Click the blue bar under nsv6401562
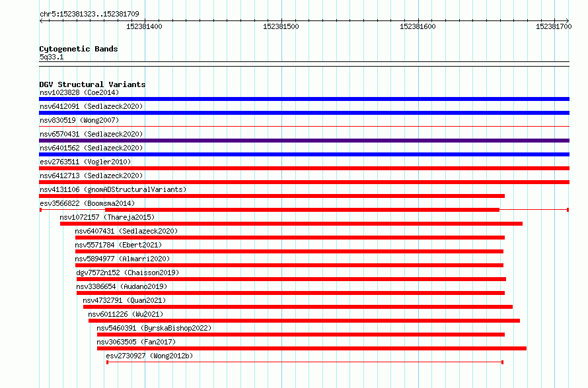The height and width of the screenshot is (388, 588). tap(304, 154)
